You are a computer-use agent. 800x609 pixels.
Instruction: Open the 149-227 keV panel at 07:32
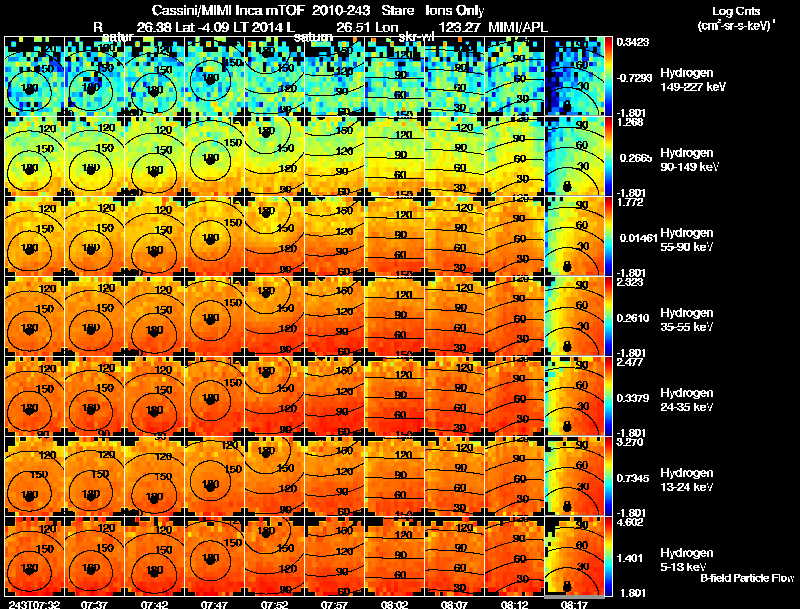click(x=34, y=76)
